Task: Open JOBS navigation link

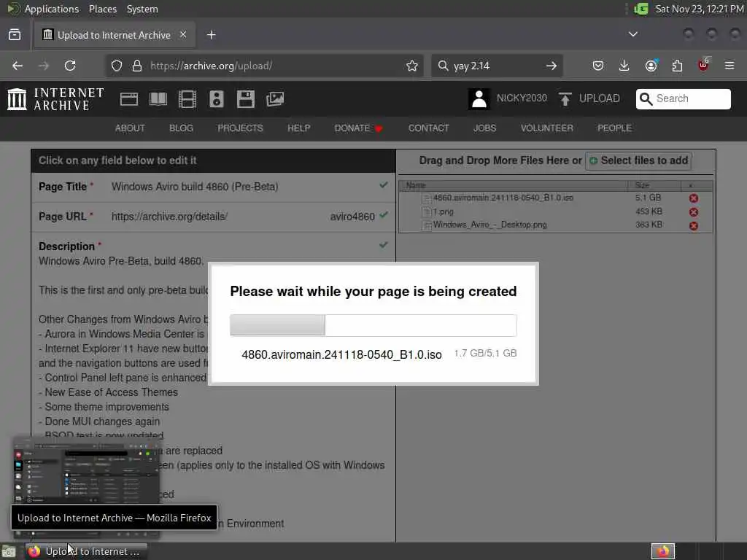Action: tap(484, 128)
